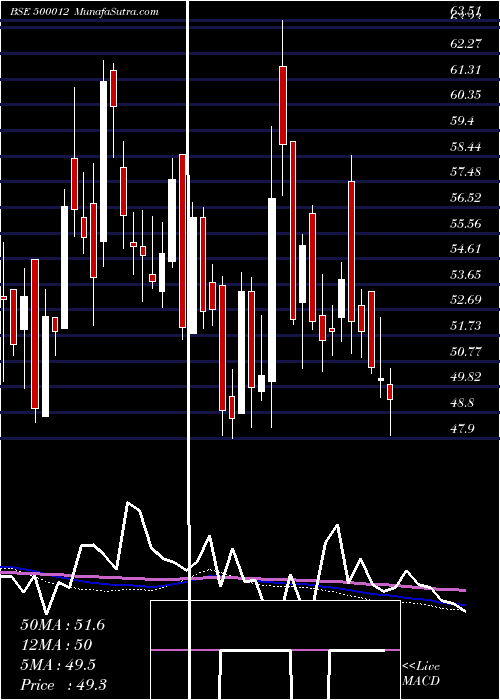Image resolution: width=500 pixels, height=700 pixels.
Task: Click the 62.27 price axis label
Action: point(466,44)
